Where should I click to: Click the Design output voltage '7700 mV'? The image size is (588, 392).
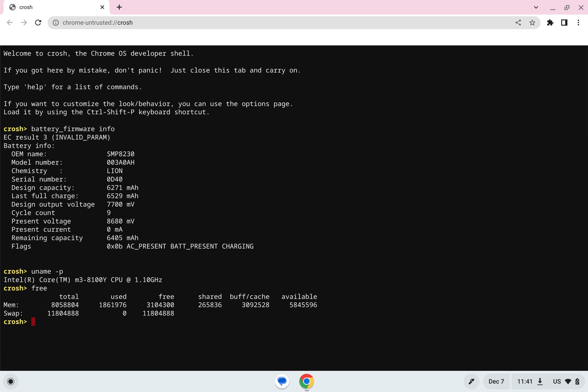coord(121,204)
